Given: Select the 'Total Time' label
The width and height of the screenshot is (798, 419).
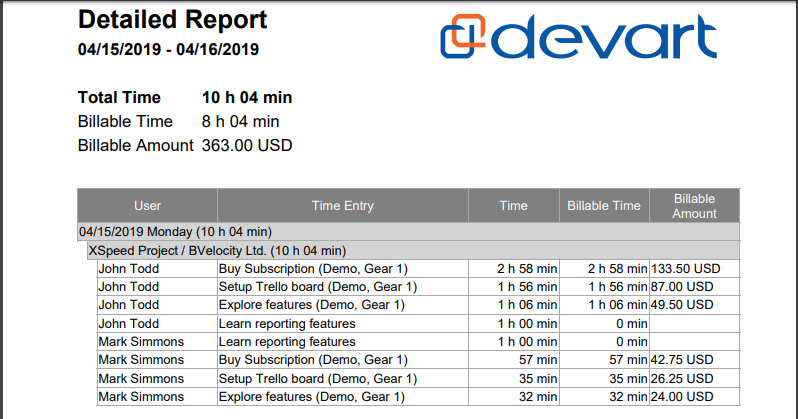Looking at the screenshot, I should [119, 97].
